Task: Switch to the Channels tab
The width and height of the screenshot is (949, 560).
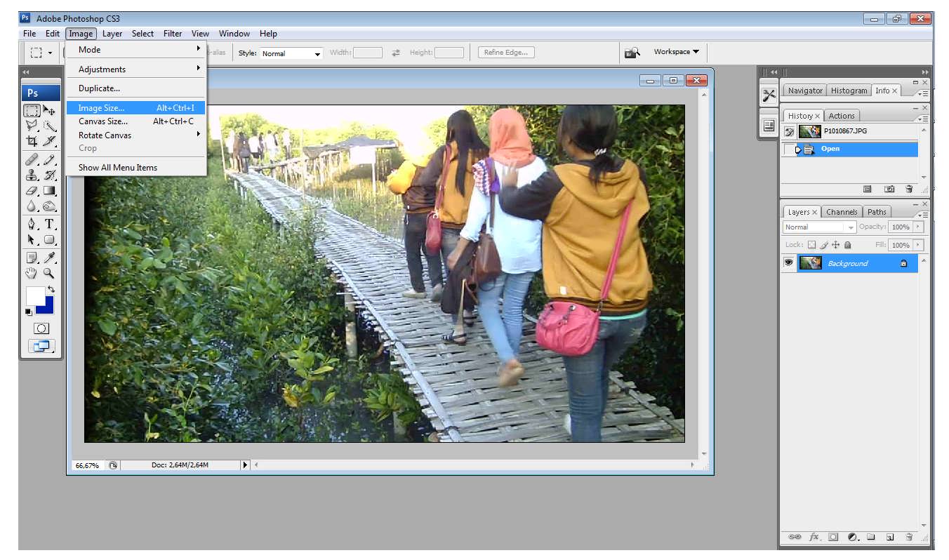Action: coord(842,212)
